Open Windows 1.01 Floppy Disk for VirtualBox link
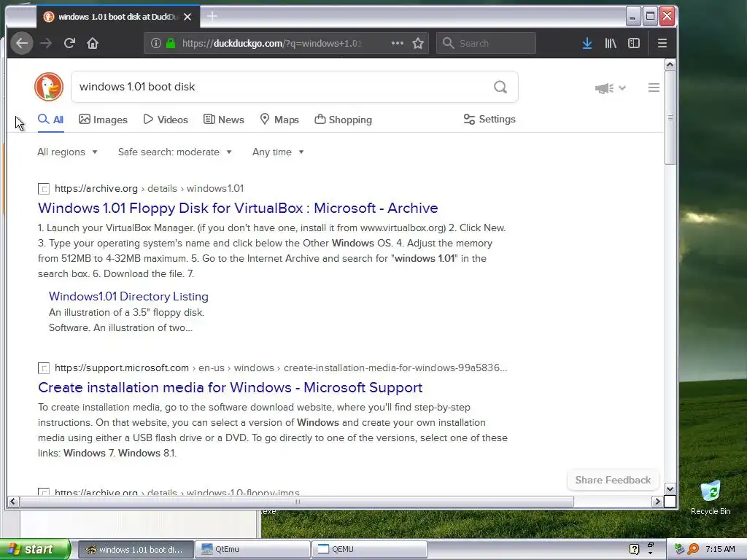 [x=238, y=208]
